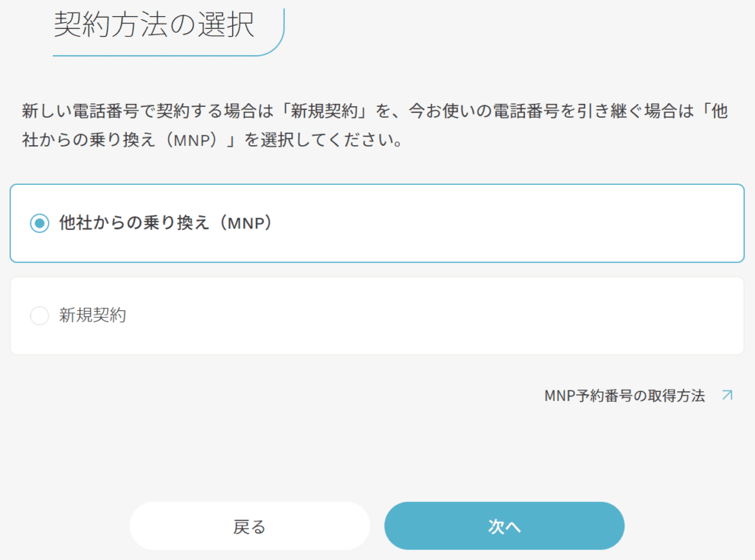Click the 他社からの乗り換え（MNP）option label text

pyautogui.click(x=166, y=223)
